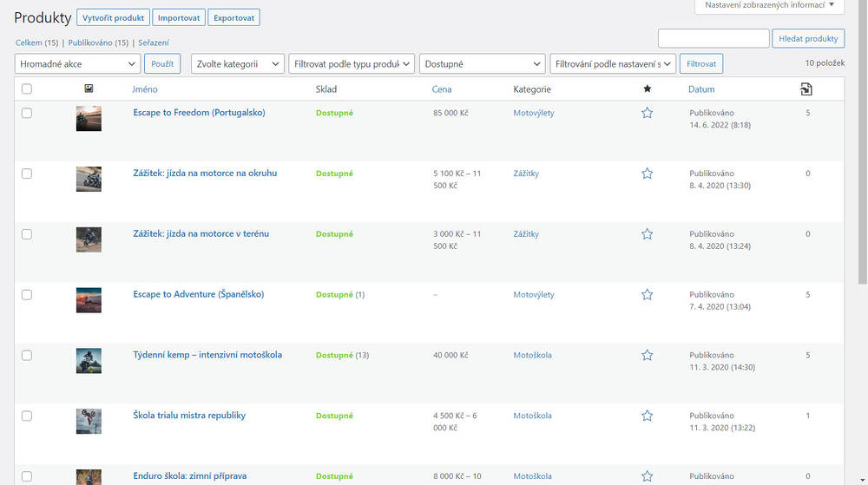Sort by Jméno column
The image size is (868, 485).
(145, 89)
